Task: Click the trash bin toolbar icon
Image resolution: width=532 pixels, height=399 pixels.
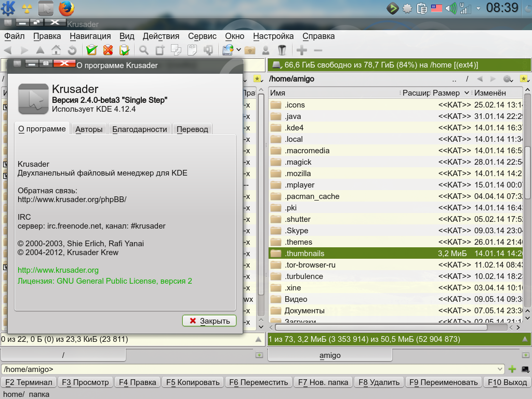Action: click(x=282, y=50)
